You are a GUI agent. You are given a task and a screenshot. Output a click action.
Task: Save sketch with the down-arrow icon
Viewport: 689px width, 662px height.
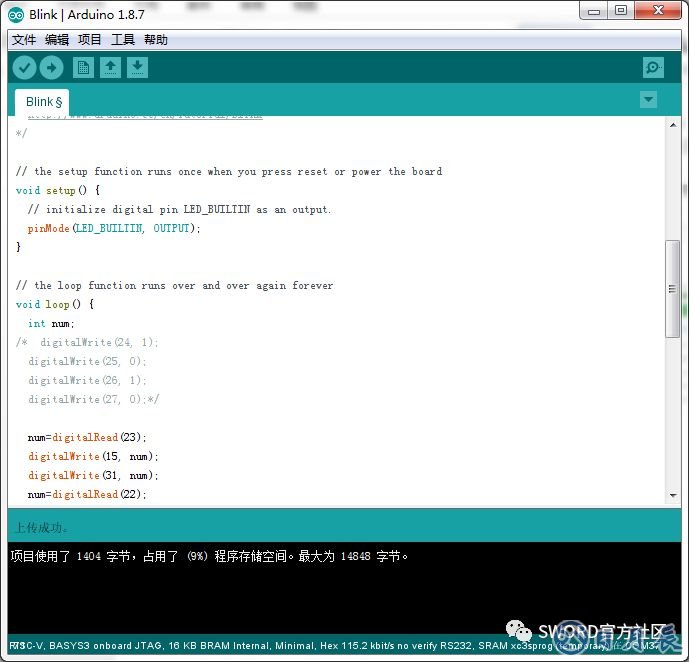click(138, 67)
